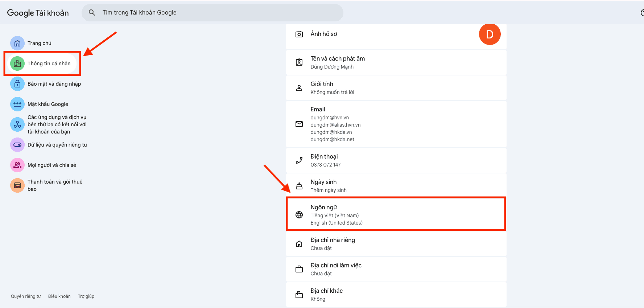The image size is (644, 308).
Task: Click the phone icon beside Điện thoại
Action: coord(299,160)
